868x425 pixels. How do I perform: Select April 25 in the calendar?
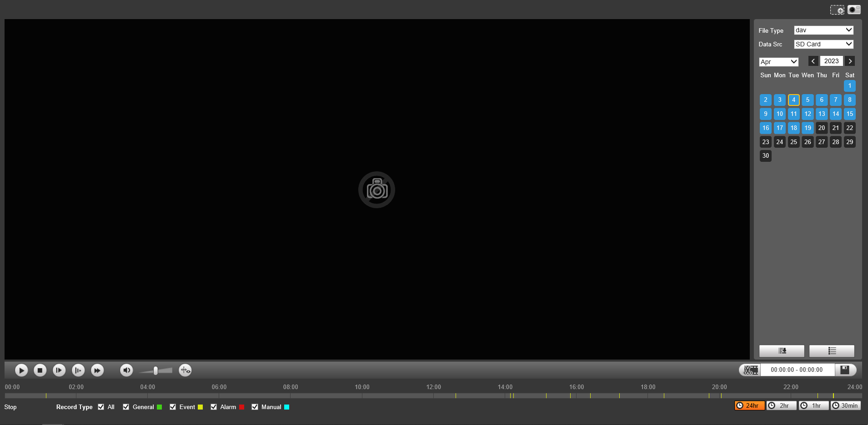794,142
